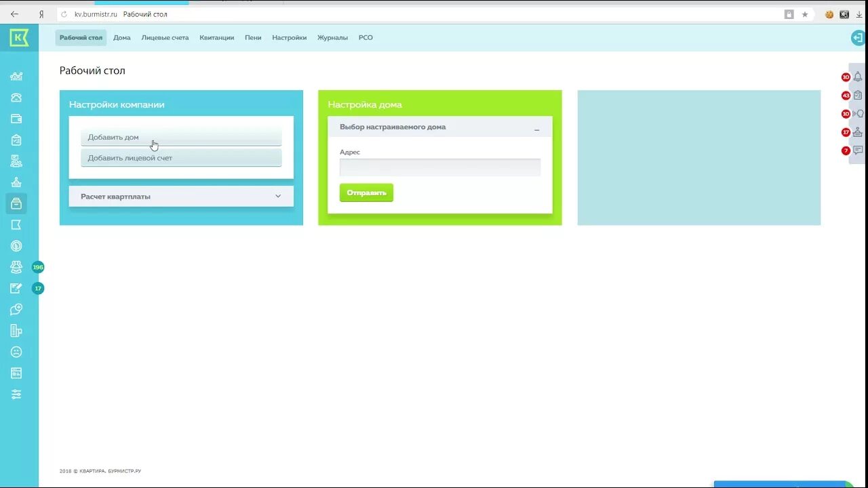Open the clipboard checklist sidebar icon
Viewport: 868px width, 488px height.
[16, 140]
